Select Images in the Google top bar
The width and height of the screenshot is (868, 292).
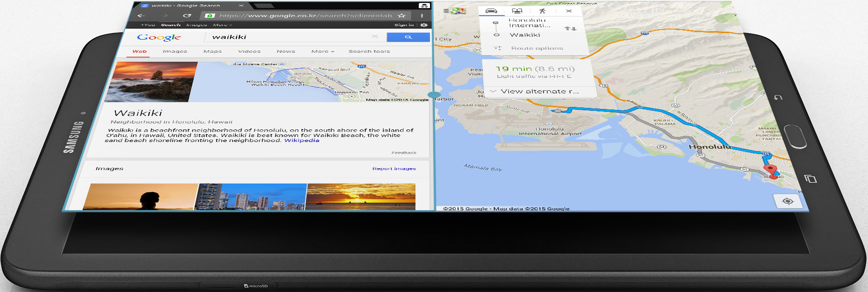[196, 25]
